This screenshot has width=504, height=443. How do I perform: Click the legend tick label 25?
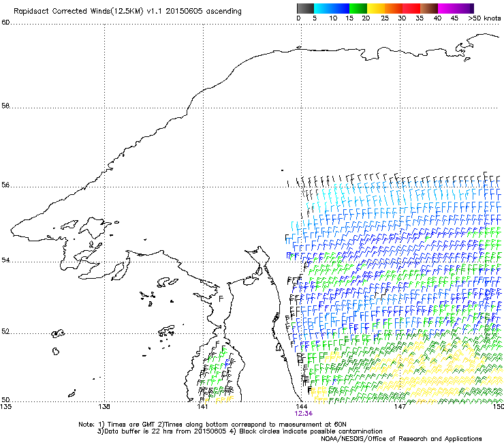(x=385, y=18)
